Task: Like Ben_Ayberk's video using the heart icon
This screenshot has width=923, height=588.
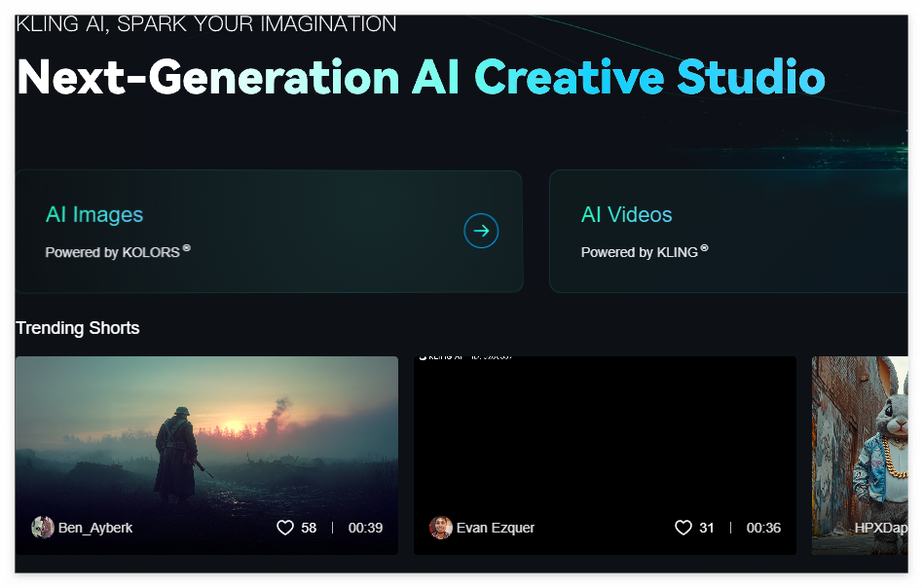Action: click(284, 527)
